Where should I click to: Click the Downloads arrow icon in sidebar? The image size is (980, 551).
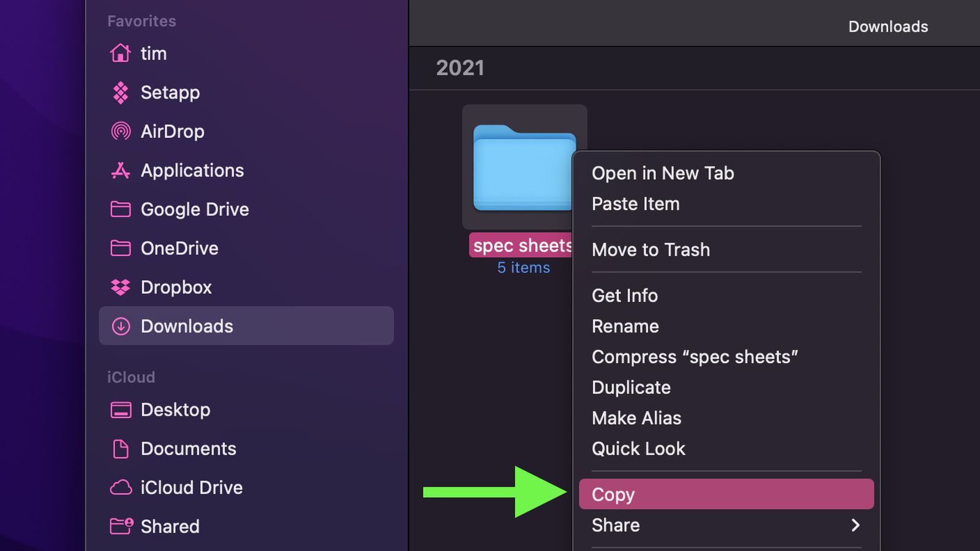(x=120, y=326)
